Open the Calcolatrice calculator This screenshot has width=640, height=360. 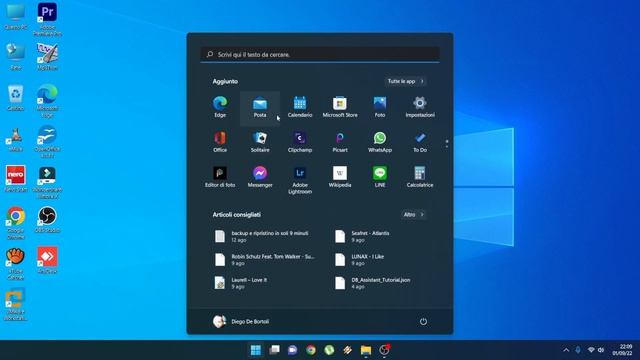coord(420,177)
